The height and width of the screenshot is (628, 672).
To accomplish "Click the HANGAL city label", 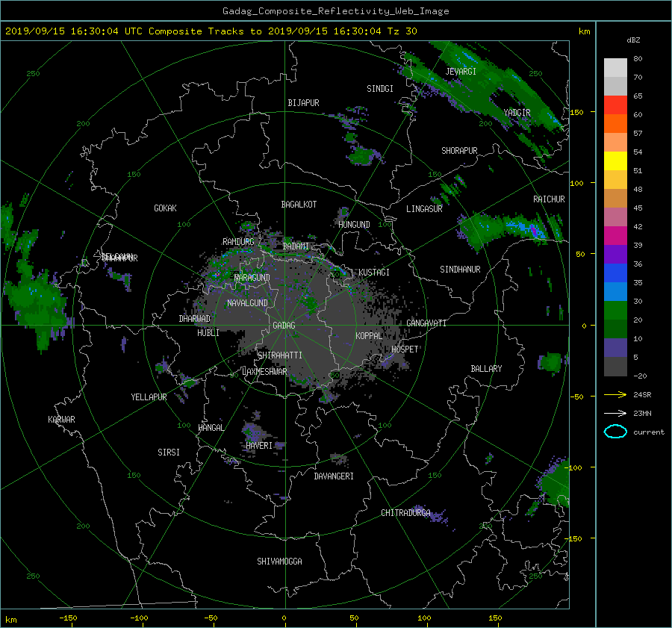I will coord(211,428).
